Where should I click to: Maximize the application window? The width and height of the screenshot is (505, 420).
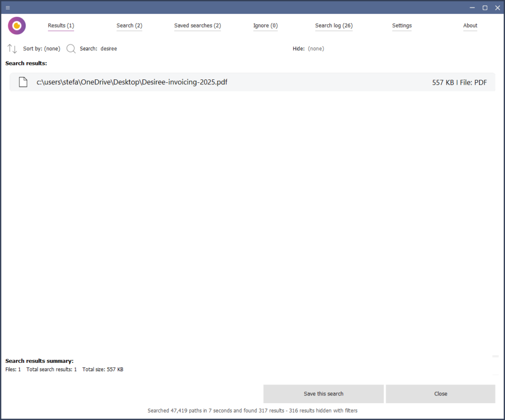(x=485, y=7)
